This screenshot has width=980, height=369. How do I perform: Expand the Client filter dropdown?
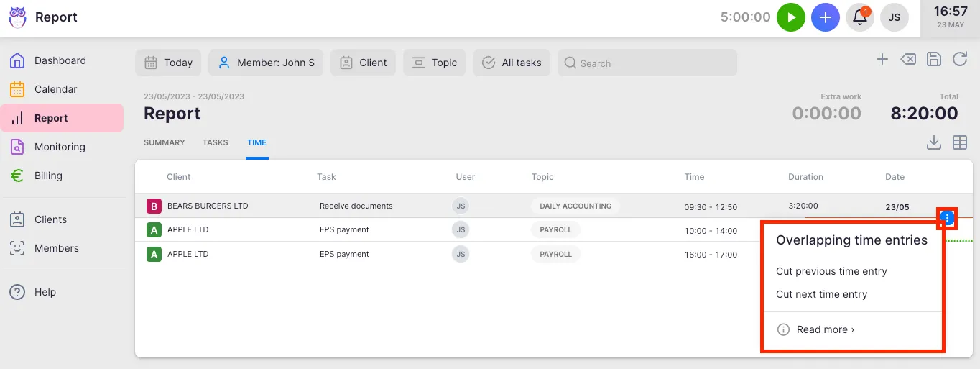364,63
